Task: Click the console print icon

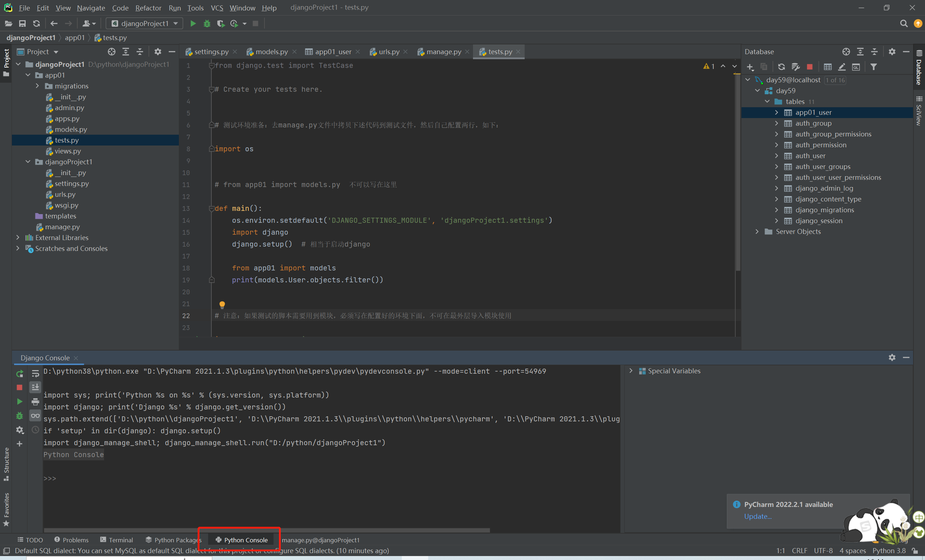Action: click(x=35, y=402)
